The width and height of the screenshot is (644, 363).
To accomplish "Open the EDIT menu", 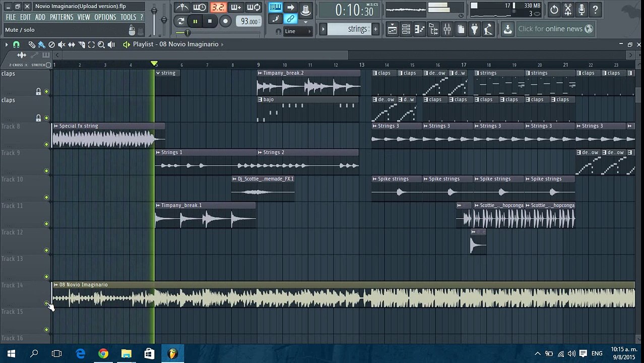I will coord(25,17).
